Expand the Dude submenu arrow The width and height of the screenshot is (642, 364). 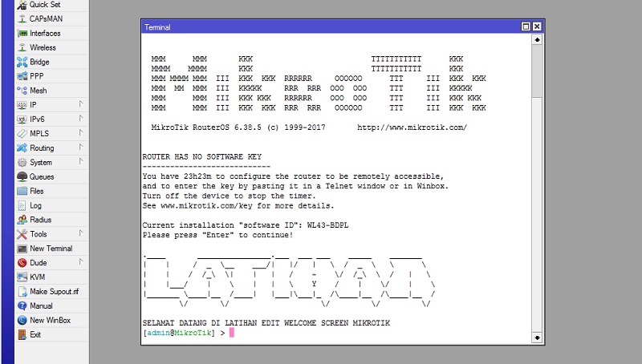click(81, 261)
